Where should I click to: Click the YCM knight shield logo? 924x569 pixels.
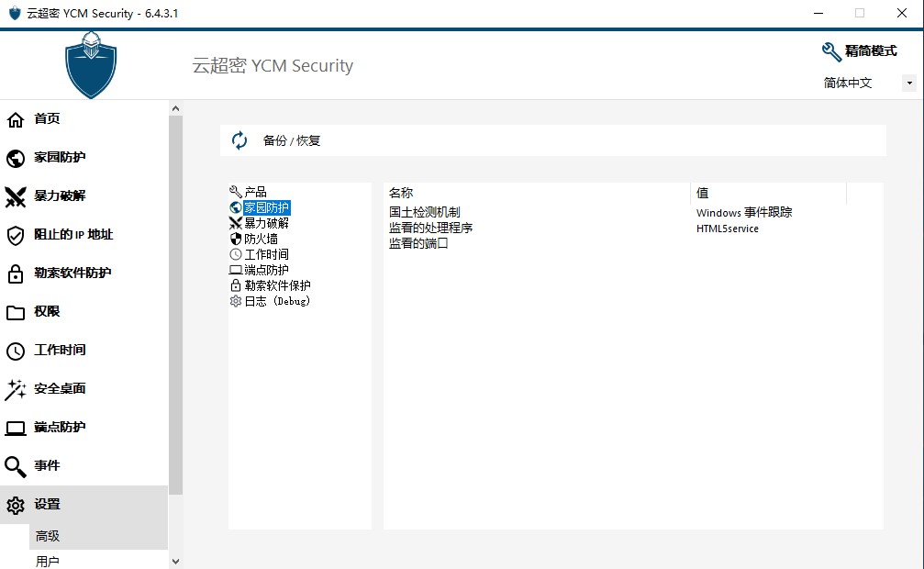click(91, 65)
